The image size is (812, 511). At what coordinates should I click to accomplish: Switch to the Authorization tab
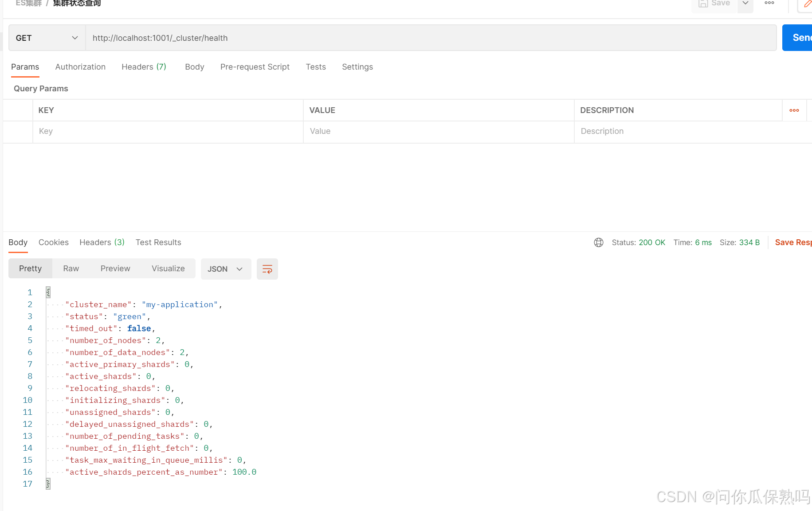(x=80, y=67)
